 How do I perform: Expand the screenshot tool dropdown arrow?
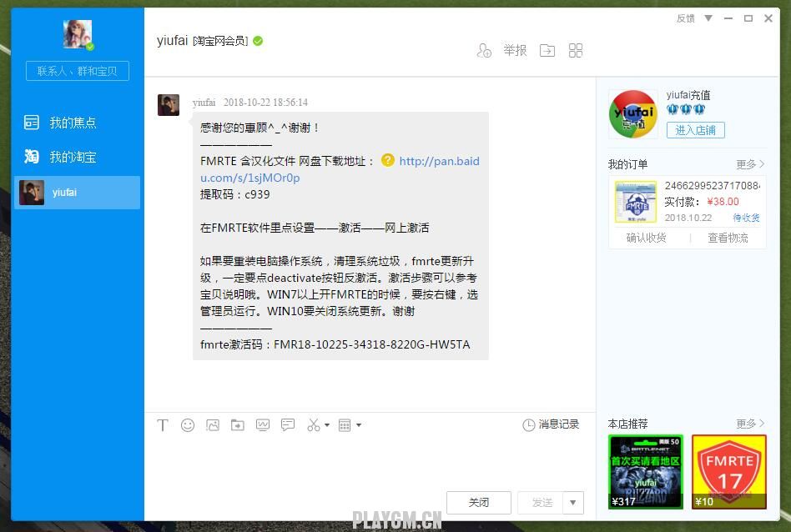[x=327, y=425]
